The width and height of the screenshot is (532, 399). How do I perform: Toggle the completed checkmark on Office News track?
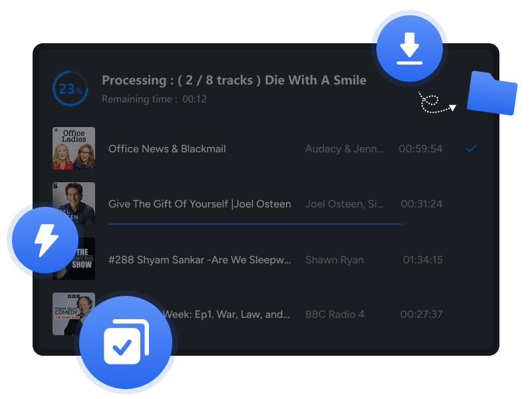pyautogui.click(x=471, y=149)
